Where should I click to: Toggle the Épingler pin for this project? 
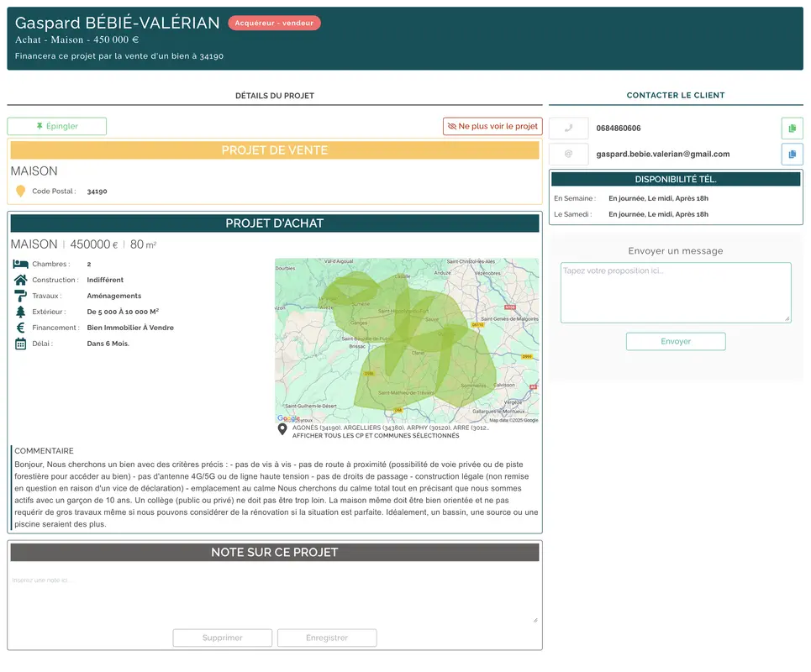pos(57,126)
